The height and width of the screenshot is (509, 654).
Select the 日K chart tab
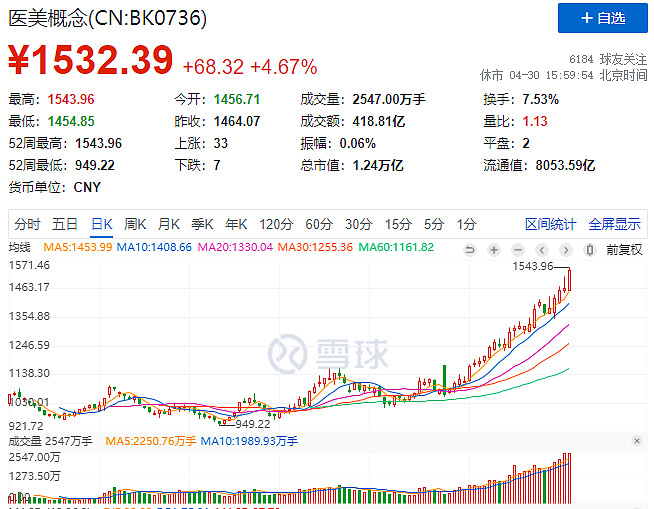coord(102,224)
